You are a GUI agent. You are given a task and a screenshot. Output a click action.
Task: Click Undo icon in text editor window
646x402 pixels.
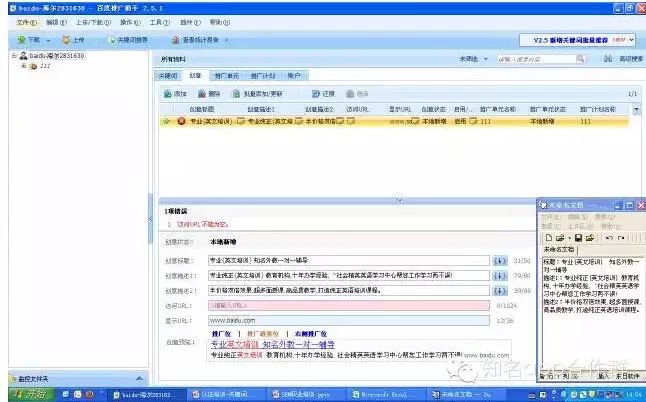pyautogui.click(x=609, y=238)
